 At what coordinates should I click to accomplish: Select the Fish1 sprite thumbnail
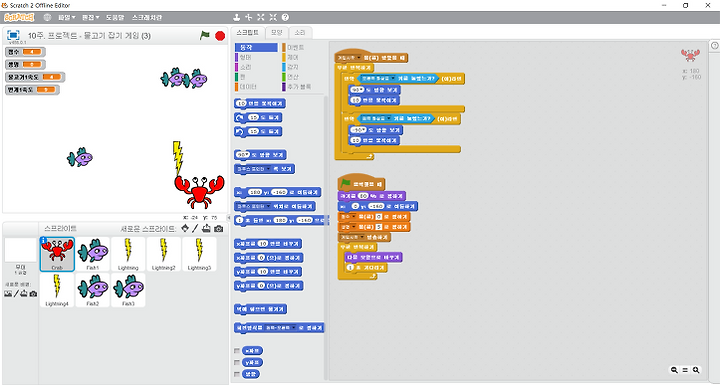tap(92, 254)
